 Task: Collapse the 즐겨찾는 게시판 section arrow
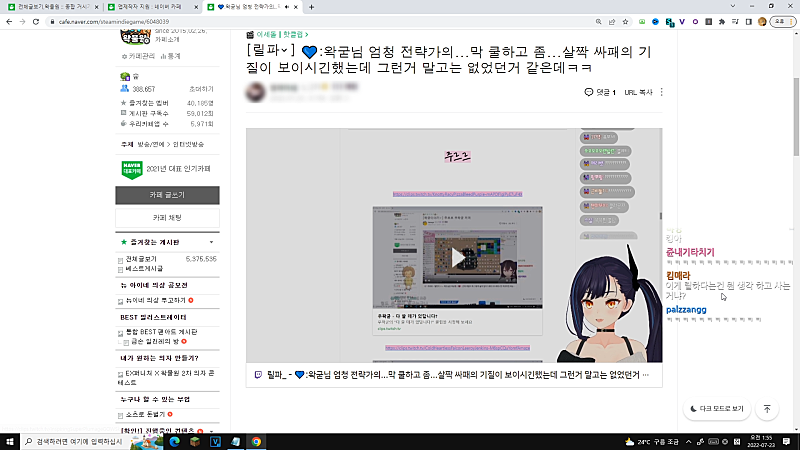[211, 242]
